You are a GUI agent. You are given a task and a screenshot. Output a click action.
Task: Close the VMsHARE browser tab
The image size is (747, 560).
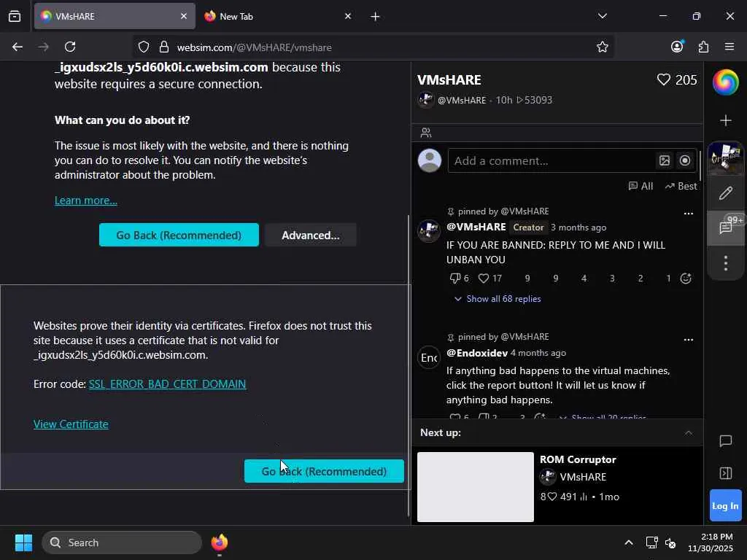183,16
